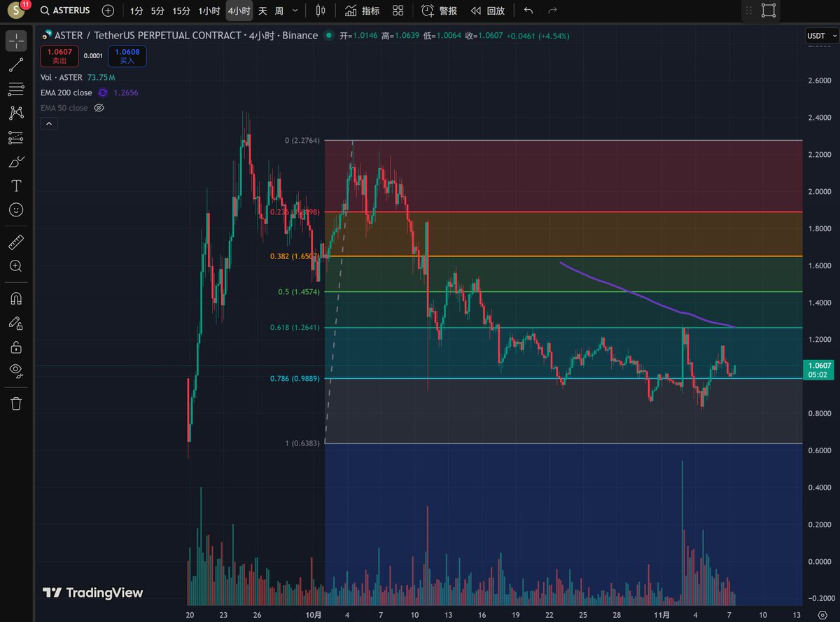840x622 pixels.
Task: Click the blue 买入 buy button
Action: pyautogui.click(x=127, y=55)
